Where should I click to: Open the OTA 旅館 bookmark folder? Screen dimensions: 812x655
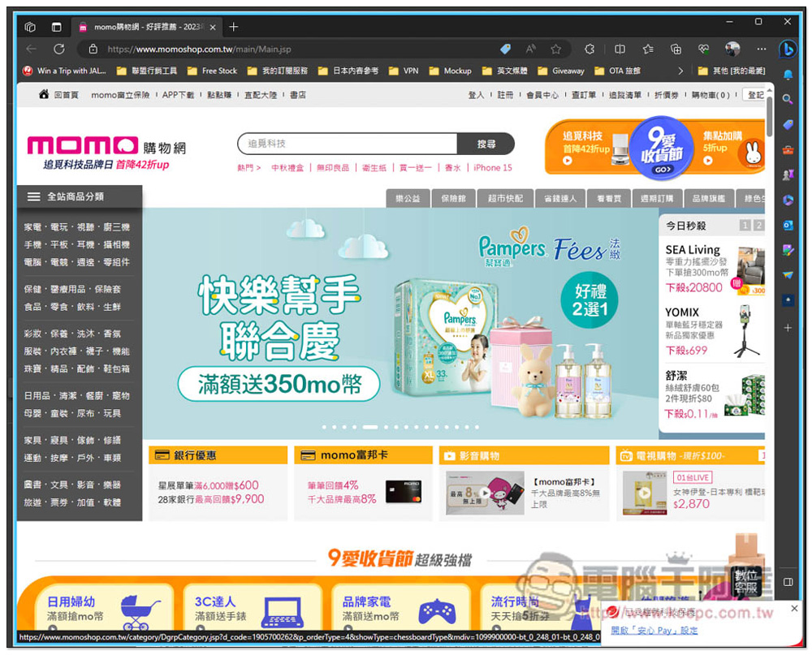tap(618, 71)
